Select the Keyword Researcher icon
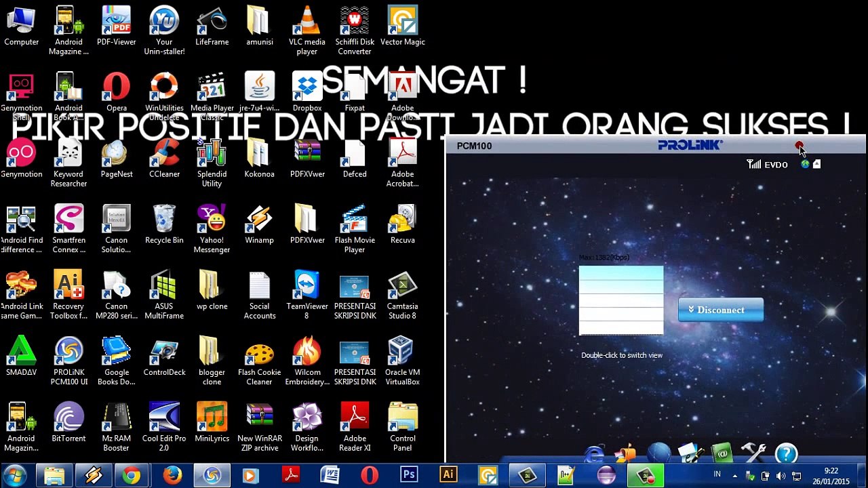 coord(69,163)
